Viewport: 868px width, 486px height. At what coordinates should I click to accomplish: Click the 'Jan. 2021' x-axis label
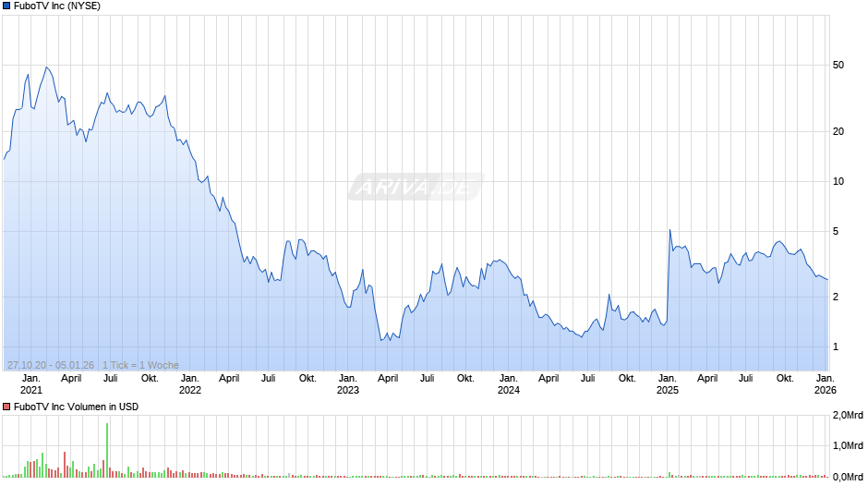(31, 384)
